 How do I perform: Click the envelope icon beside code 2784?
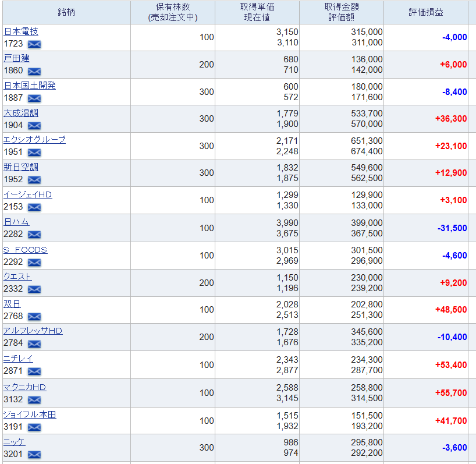pos(34,343)
